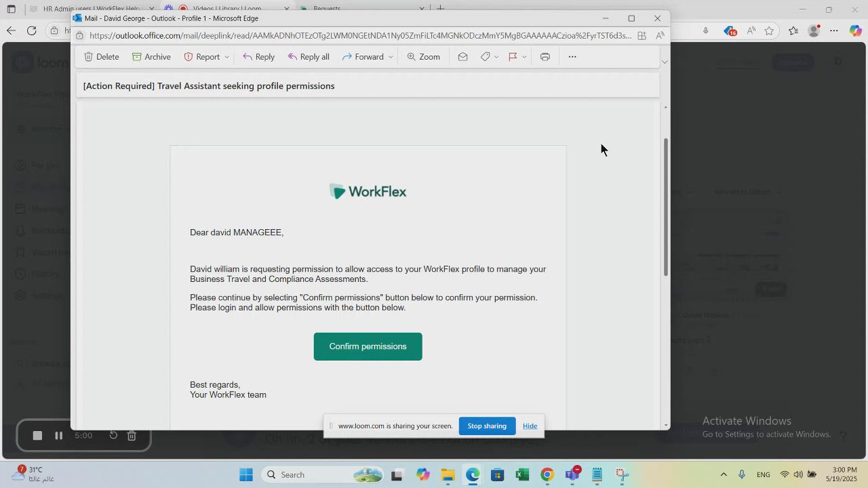The image size is (868, 488).
Task: Expand the categorize tag dropdown arrow
Action: pyautogui.click(x=496, y=57)
